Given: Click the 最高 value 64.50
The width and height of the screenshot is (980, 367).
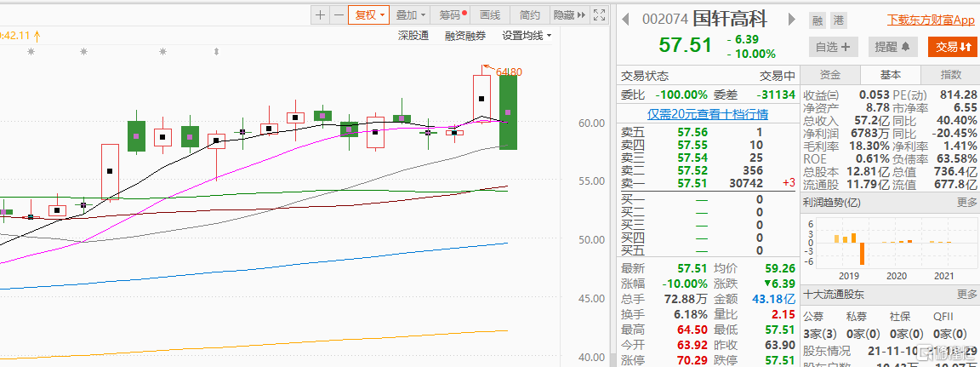Looking at the screenshot, I should [692, 330].
